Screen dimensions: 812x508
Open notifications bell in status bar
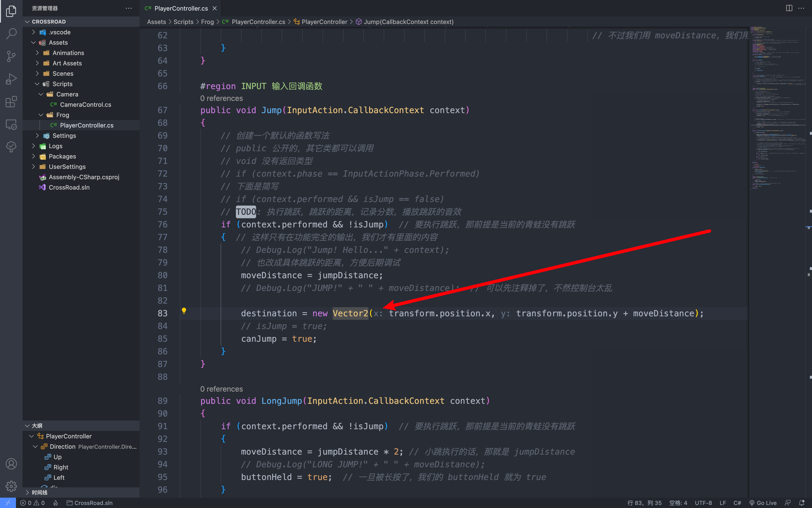point(802,503)
